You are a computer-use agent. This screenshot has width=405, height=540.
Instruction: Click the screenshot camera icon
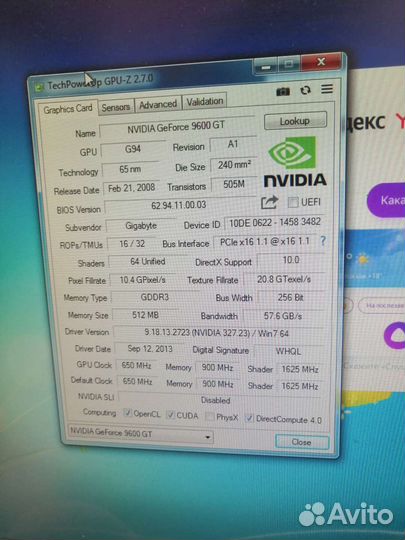click(283, 92)
